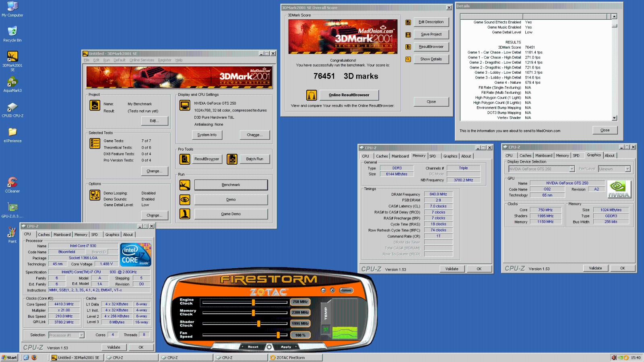Click FireStorm close X round icon
This screenshot has height=362, width=644.
(x=332, y=290)
